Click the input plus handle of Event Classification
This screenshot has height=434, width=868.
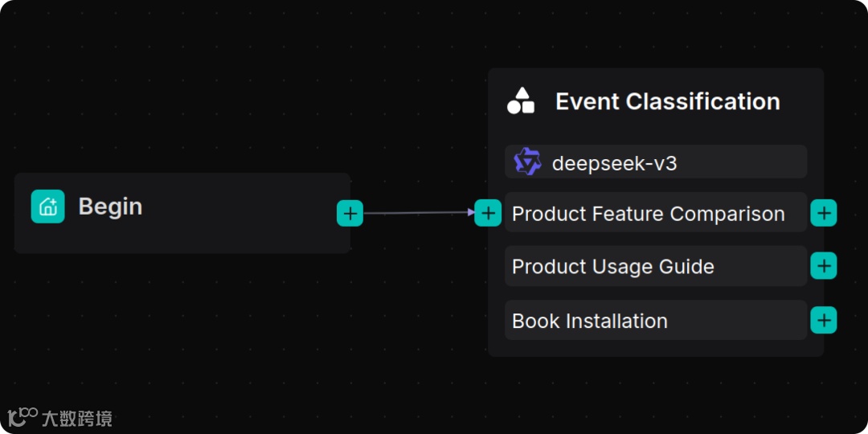[x=488, y=213]
